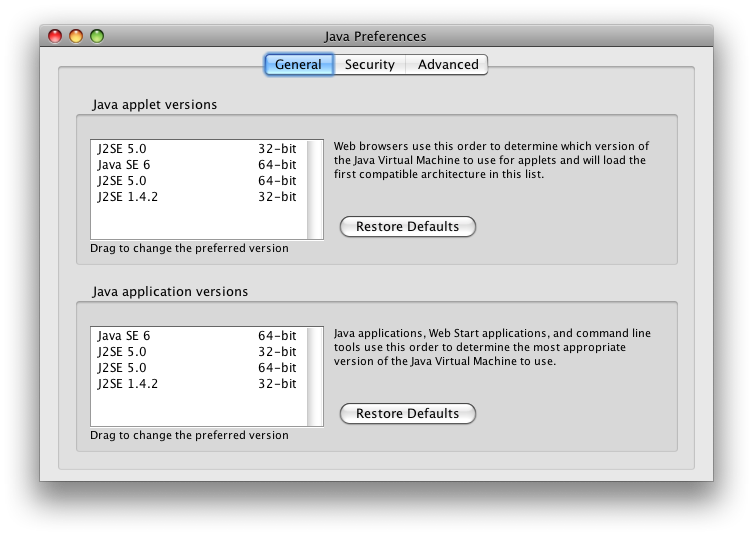Select J2SE 1.4.2 32-bit in application list
This screenshot has width=753, height=536.
(198, 383)
